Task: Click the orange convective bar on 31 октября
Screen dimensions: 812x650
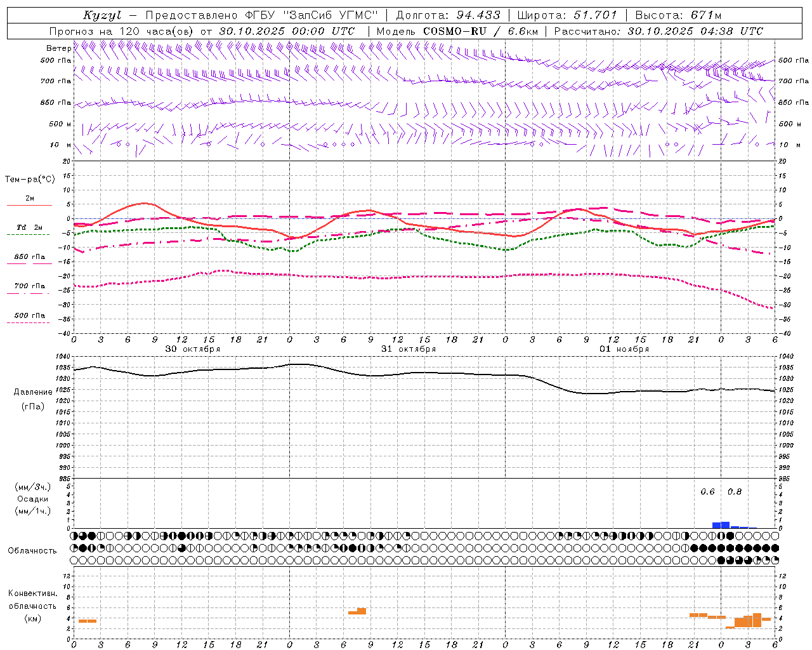Action: point(357,611)
